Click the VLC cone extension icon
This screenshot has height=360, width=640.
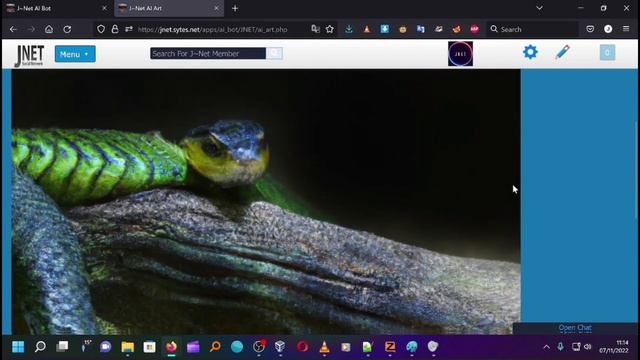point(367,29)
